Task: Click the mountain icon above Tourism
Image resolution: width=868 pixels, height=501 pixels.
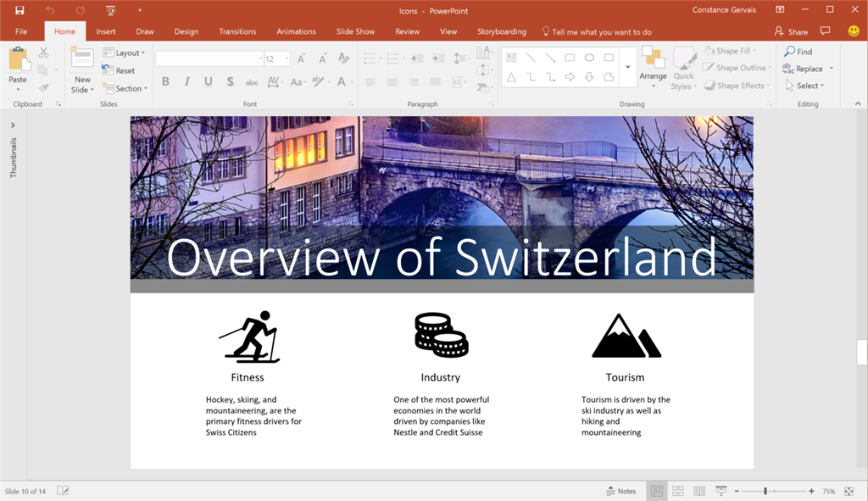Action: pyautogui.click(x=626, y=336)
